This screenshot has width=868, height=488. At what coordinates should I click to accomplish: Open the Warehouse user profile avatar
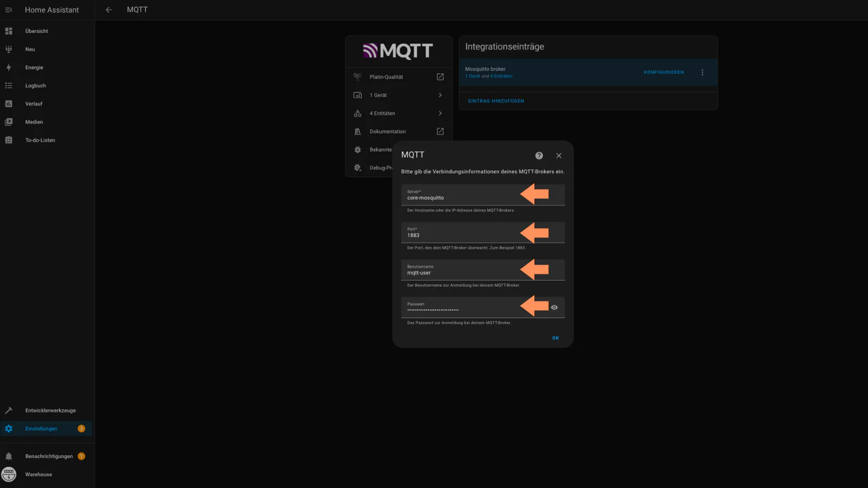[9, 474]
